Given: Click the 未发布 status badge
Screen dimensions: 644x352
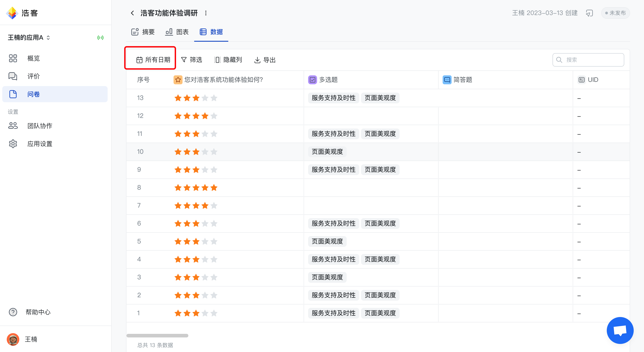Looking at the screenshot, I should 615,13.
